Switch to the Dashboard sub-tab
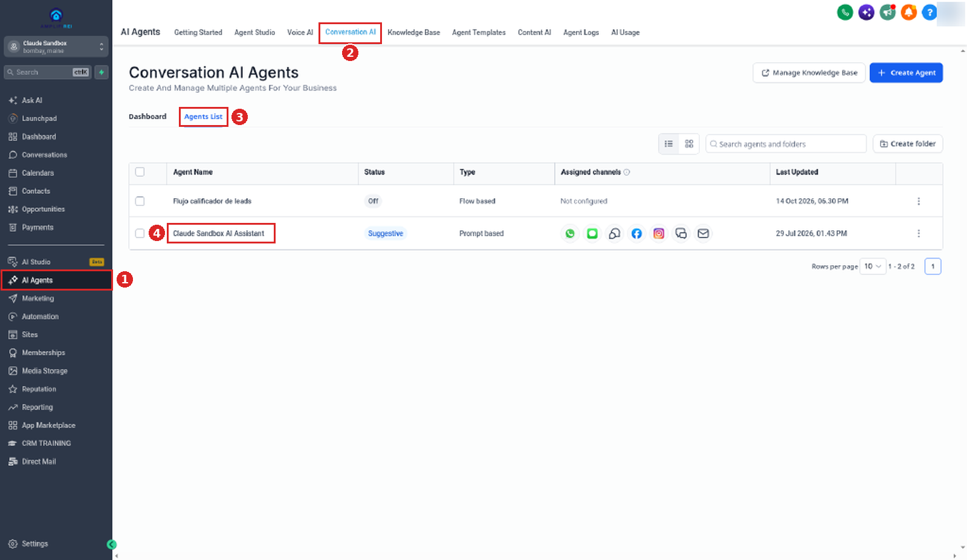Screen dimensions: 967x560 [x=147, y=117]
